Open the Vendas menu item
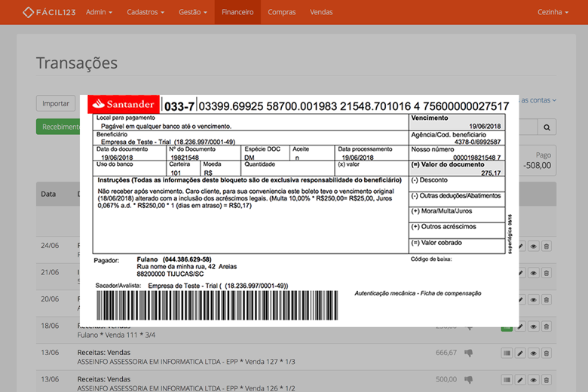588x392 pixels. point(321,12)
